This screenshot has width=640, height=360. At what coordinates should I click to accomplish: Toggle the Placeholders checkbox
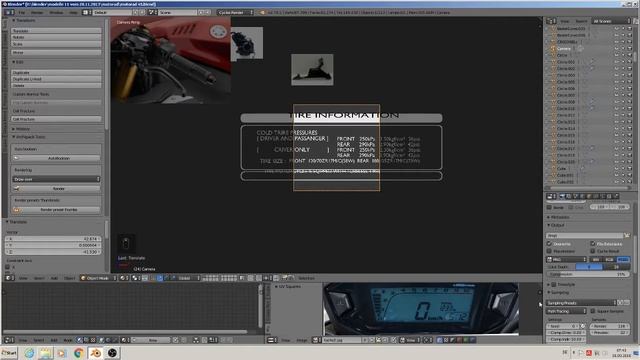(x=549, y=251)
